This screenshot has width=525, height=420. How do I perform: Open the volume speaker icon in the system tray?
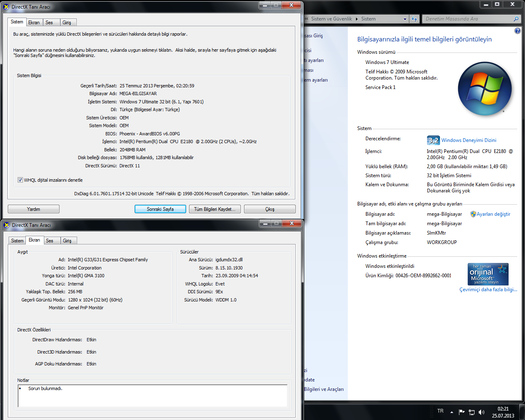click(482, 412)
